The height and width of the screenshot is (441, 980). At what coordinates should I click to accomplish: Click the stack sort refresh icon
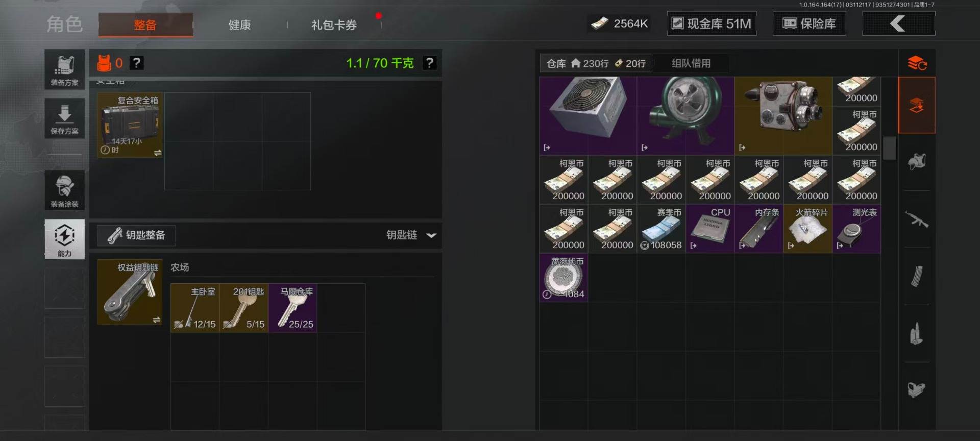[917, 63]
